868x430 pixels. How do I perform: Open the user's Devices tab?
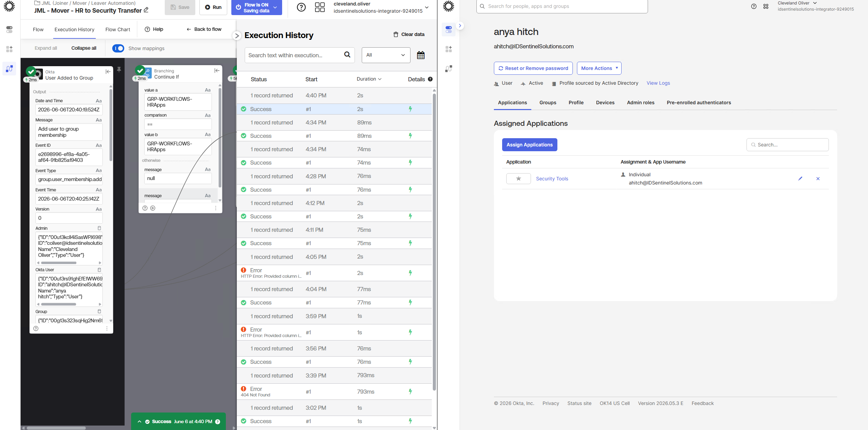(605, 103)
